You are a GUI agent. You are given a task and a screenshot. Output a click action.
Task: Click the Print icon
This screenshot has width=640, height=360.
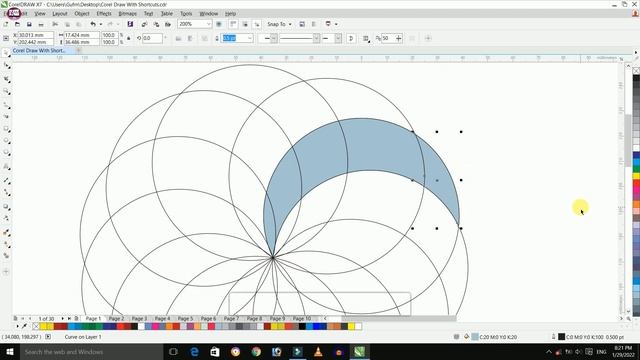click(x=41, y=24)
